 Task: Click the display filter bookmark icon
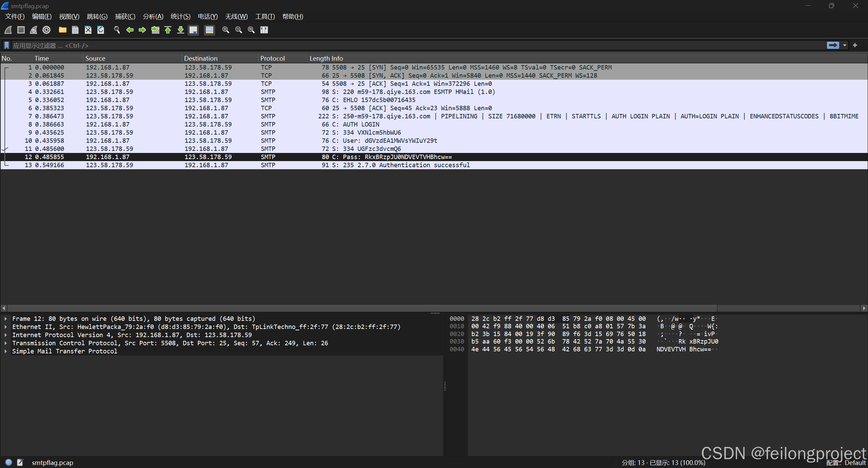coord(6,45)
